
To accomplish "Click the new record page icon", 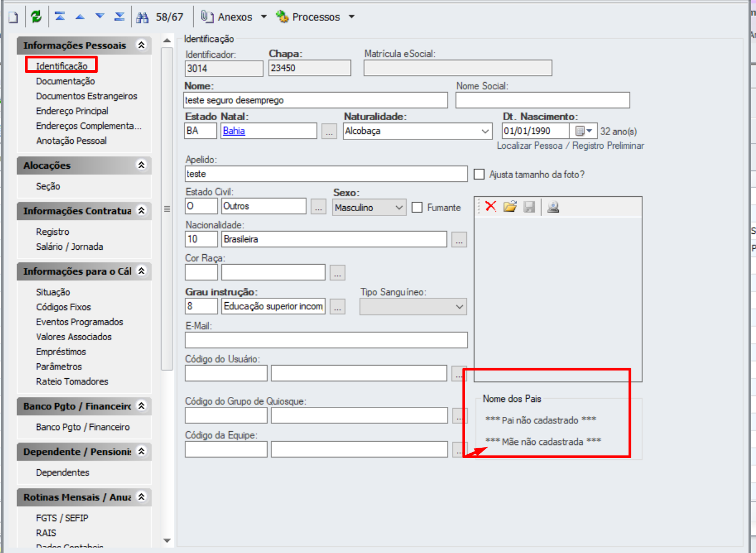I will (13, 17).
